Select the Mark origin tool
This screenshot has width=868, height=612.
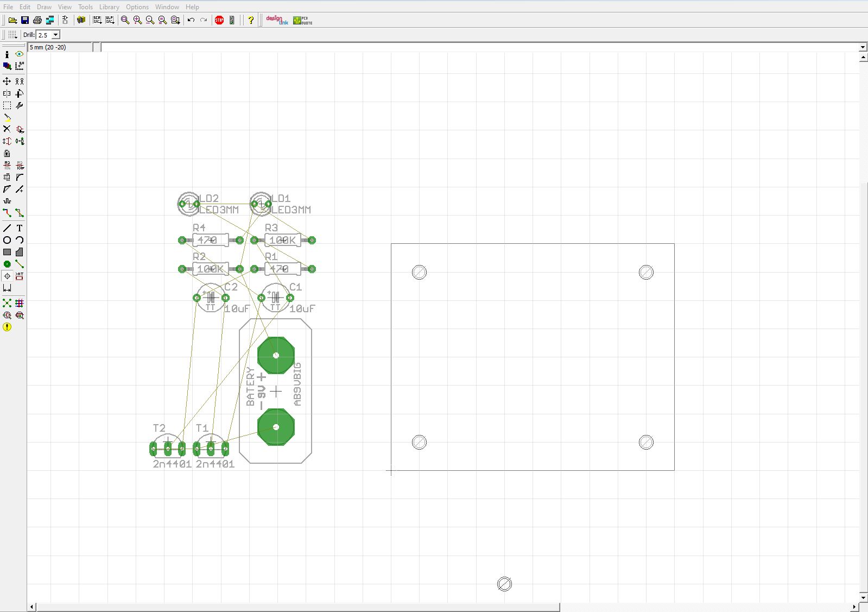coord(20,66)
